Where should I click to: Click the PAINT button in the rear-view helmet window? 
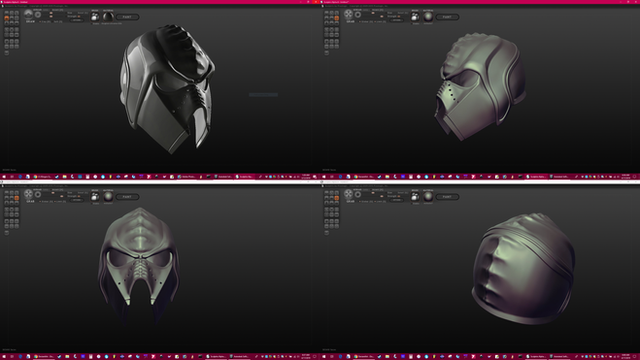447,197
